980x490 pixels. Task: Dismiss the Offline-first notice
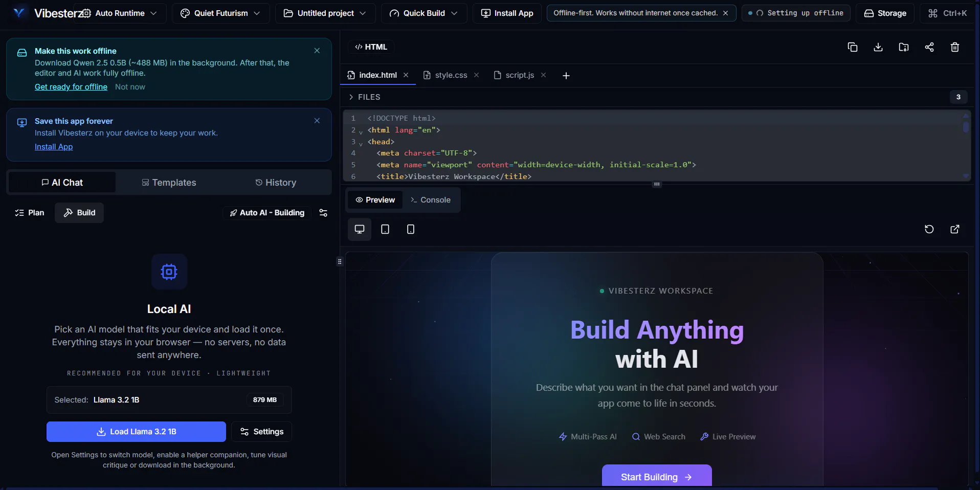(725, 13)
